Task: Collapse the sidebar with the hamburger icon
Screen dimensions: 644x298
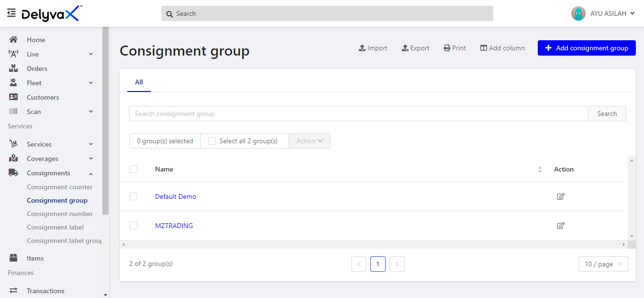Action: coord(11,13)
